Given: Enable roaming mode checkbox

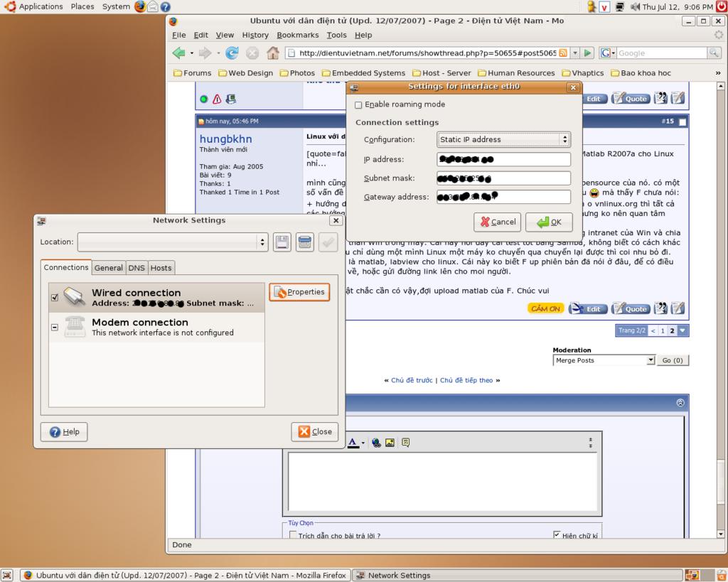Looking at the screenshot, I should click(358, 105).
